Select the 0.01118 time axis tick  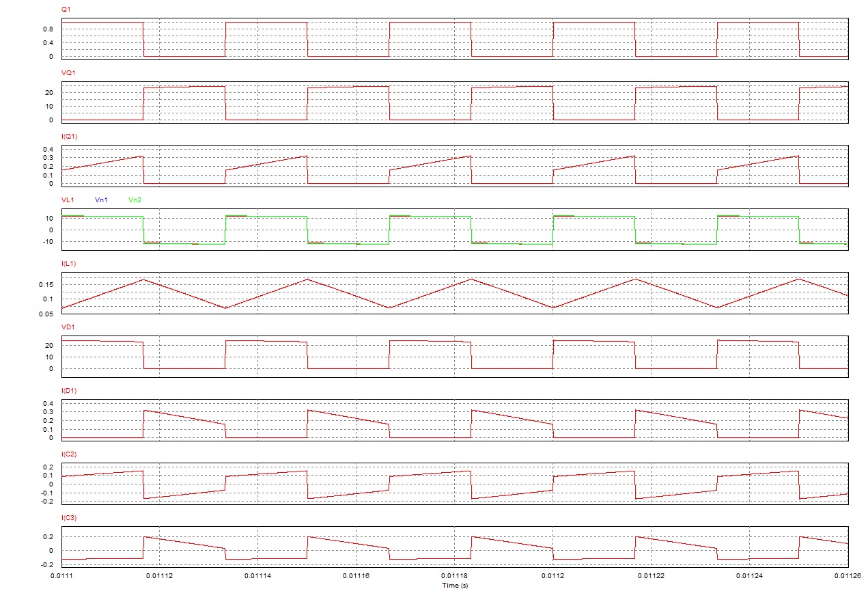click(x=455, y=577)
